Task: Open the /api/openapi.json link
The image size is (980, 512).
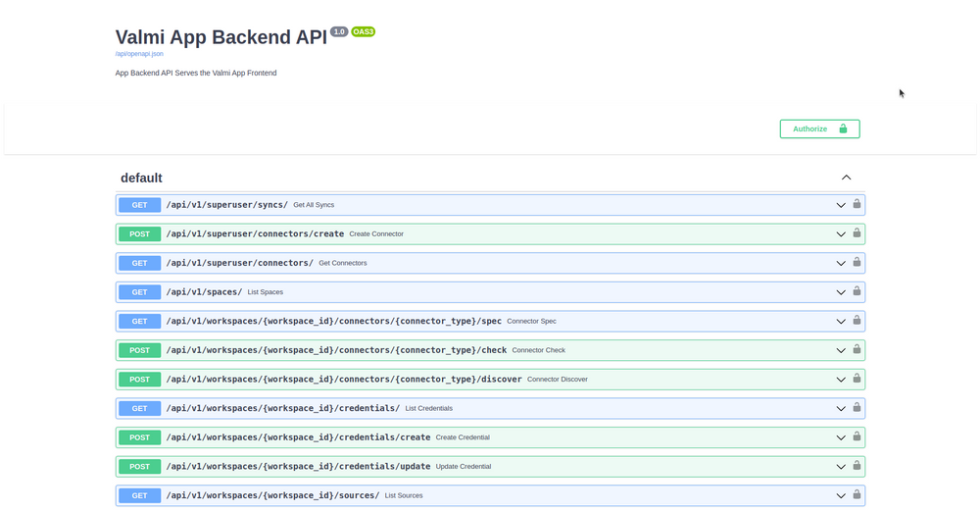Action: pyautogui.click(x=139, y=54)
